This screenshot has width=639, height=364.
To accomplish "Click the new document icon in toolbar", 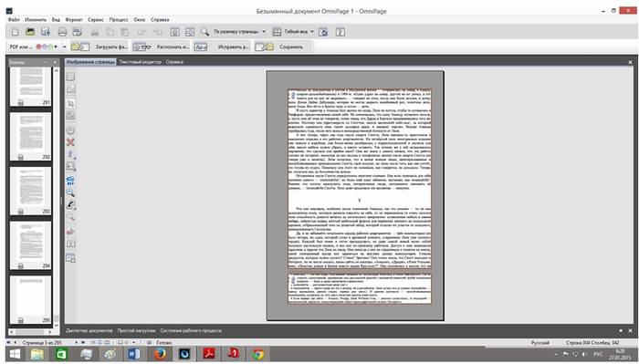I will click(16, 32).
